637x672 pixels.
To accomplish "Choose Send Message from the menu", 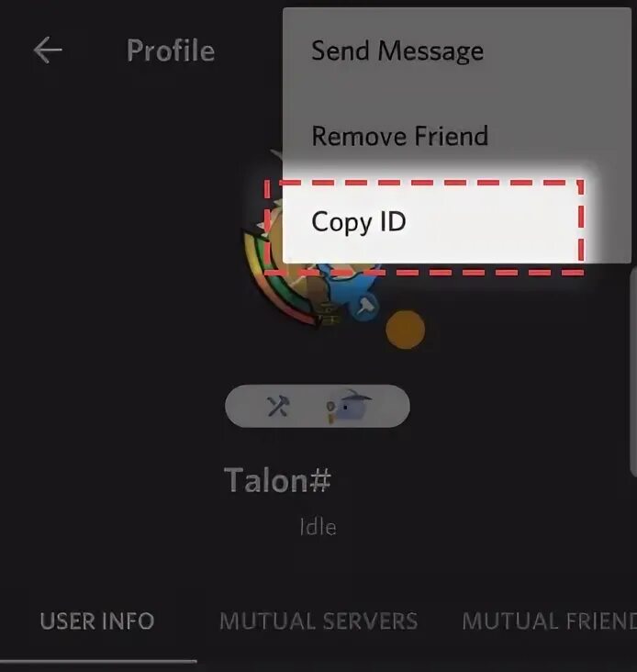I will (397, 50).
